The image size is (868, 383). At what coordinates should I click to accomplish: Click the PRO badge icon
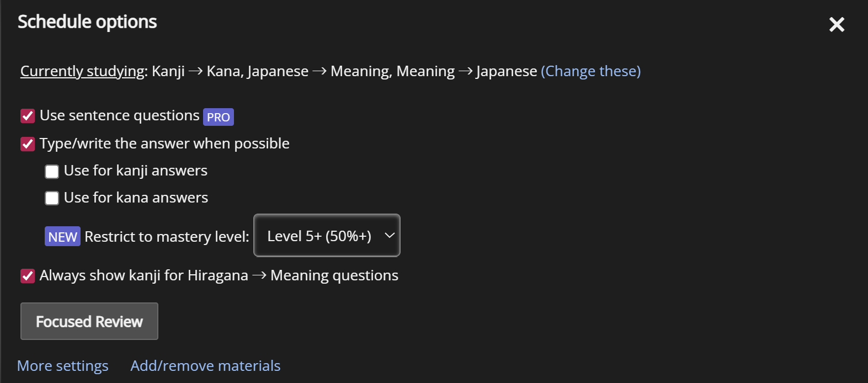point(219,117)
